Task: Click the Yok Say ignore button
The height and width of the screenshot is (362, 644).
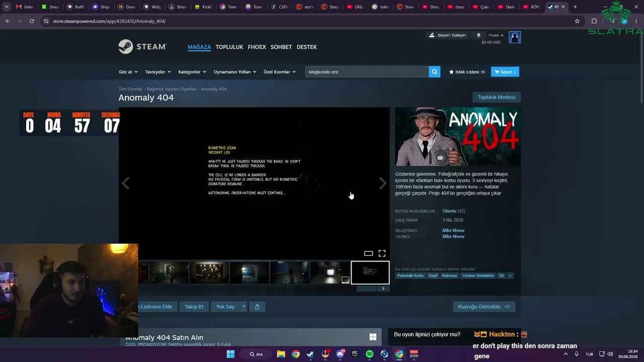Action: pos(225,307)
